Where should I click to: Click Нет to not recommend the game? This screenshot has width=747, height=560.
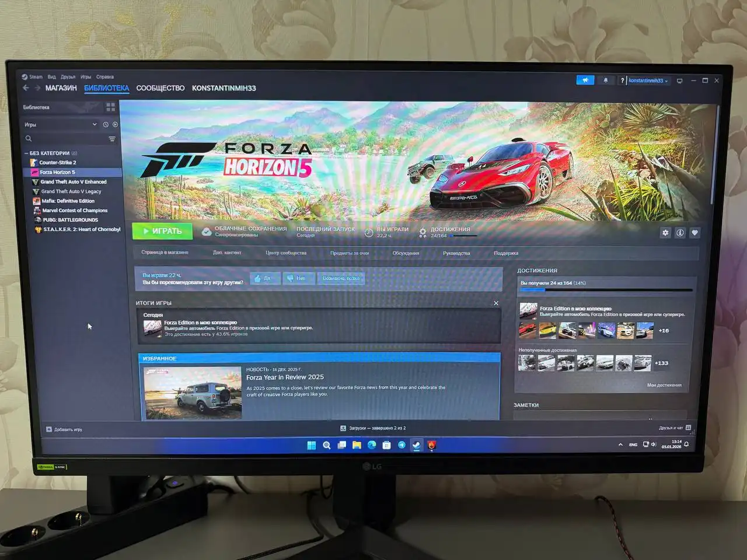coord(298,278)
